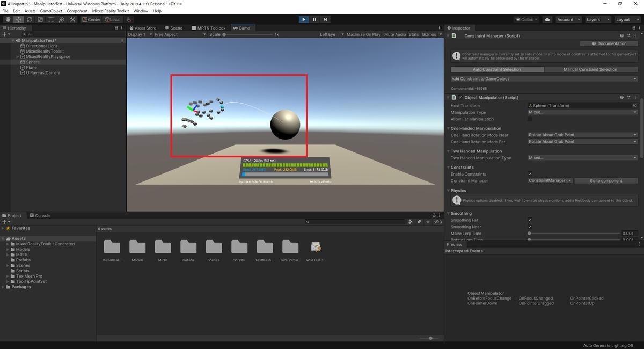Open the custom editor tools icon

coord(72,19)
